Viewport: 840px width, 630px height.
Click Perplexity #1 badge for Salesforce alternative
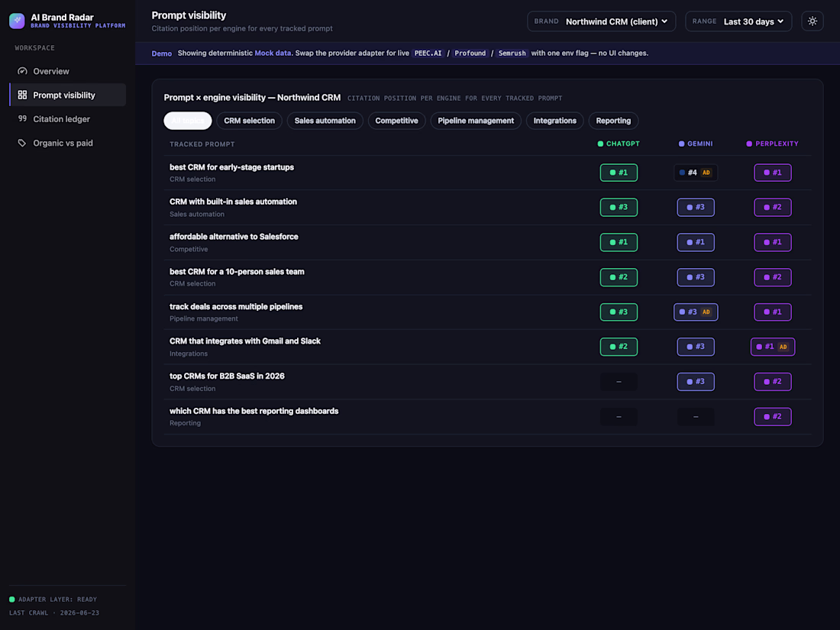click(x=773, y=242)
